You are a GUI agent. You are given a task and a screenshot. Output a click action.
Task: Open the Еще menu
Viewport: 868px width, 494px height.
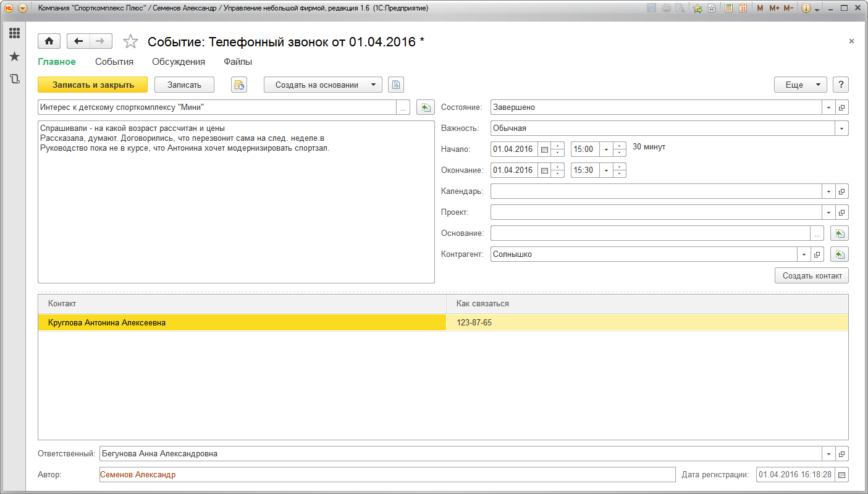(x=801, y=85)
